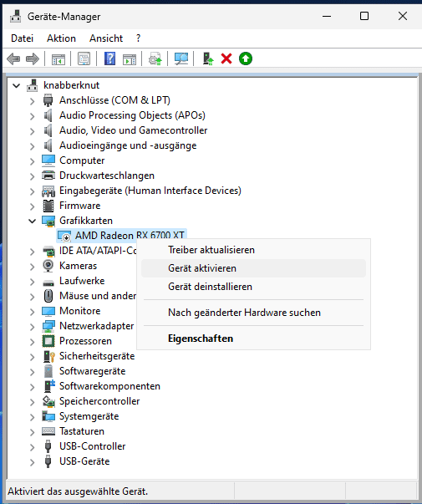This screenshot has height=504, width=422.
Task: Expand Anschlüsse (COM & LPT) chevron
Action: [32, 101]
